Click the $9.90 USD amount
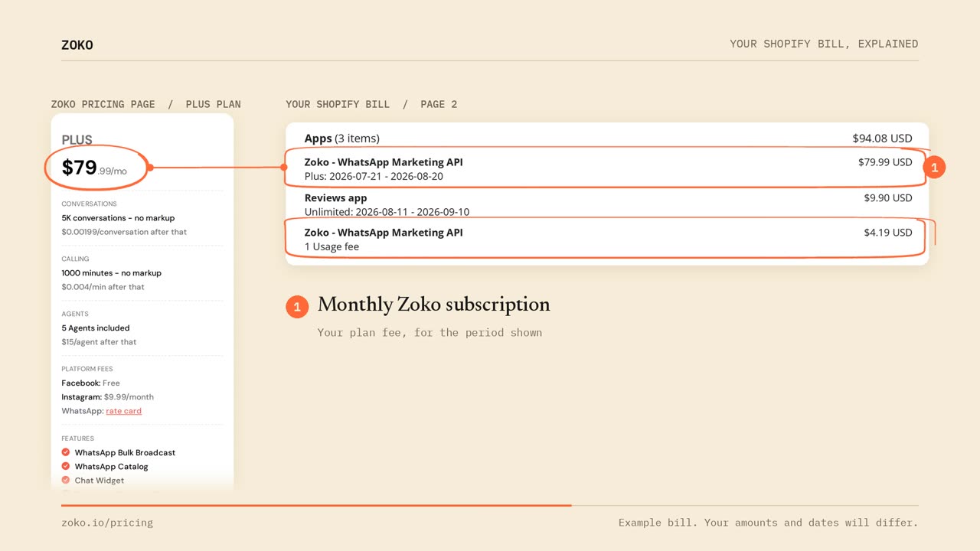This screenshot has height=551, width=980. click(888, 197)
